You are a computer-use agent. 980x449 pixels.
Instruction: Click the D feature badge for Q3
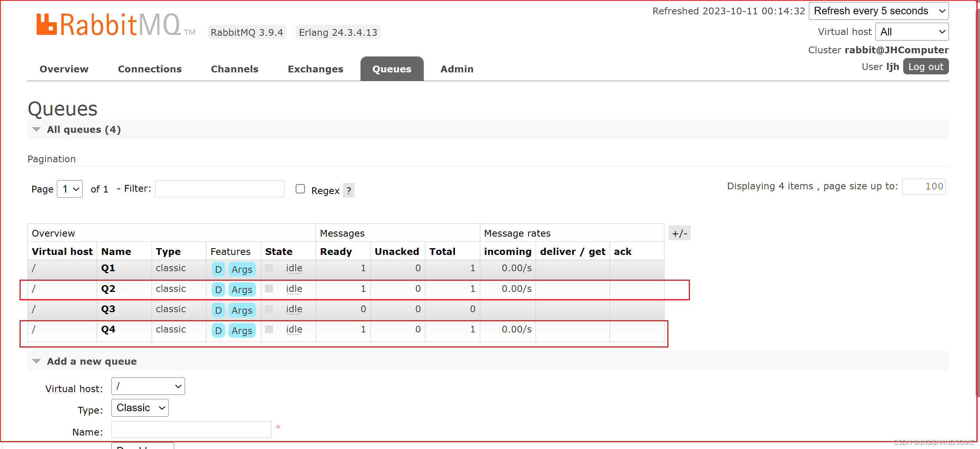pyautogui.click(x=218, y=310)
